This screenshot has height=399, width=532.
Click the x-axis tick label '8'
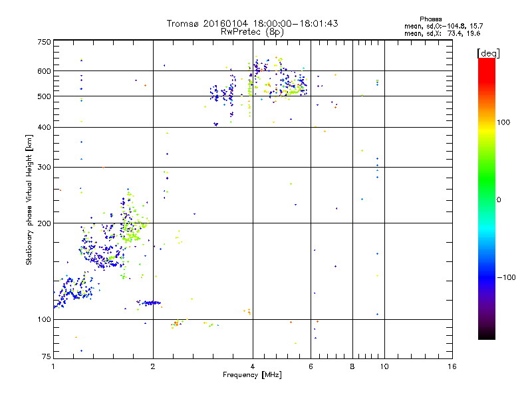pos(352,366)
